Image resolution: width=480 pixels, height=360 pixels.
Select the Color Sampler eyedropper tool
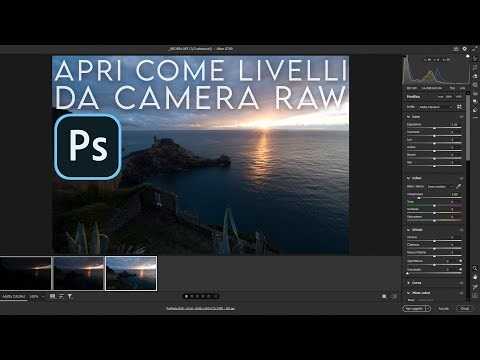click(475, 287)
